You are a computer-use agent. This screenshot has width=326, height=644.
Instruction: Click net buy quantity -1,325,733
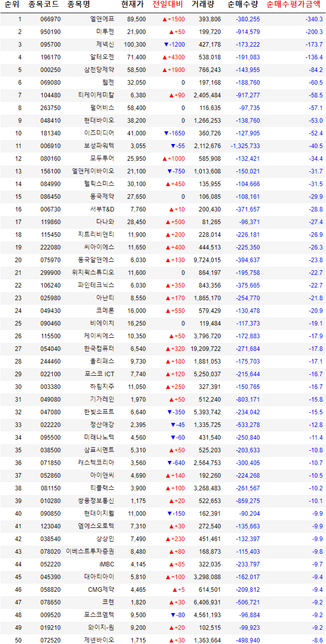tap(245, 146)
